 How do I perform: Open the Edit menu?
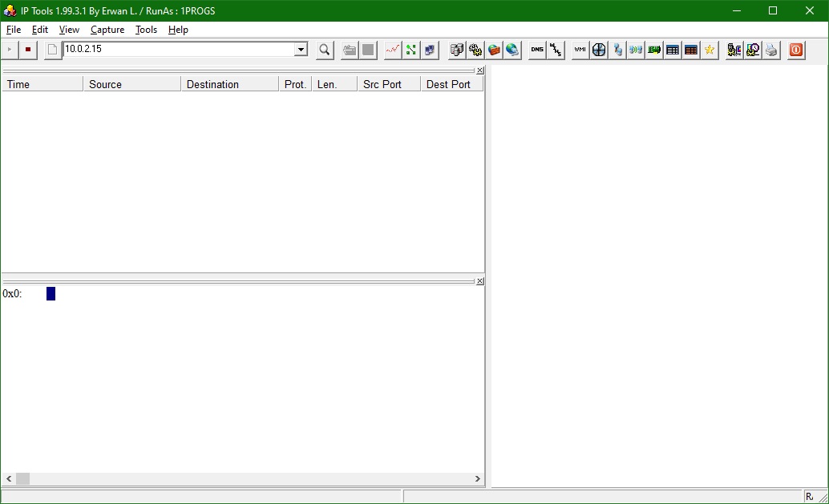pos(39,30)
